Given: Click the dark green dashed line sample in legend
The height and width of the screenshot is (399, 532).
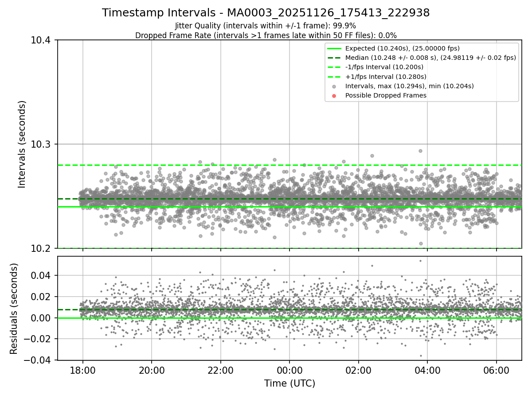Looking at the screenshot, I should tap(334, 58).
